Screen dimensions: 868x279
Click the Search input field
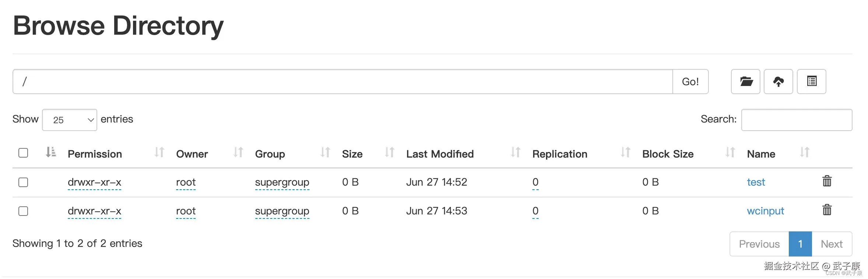[797, 120]
